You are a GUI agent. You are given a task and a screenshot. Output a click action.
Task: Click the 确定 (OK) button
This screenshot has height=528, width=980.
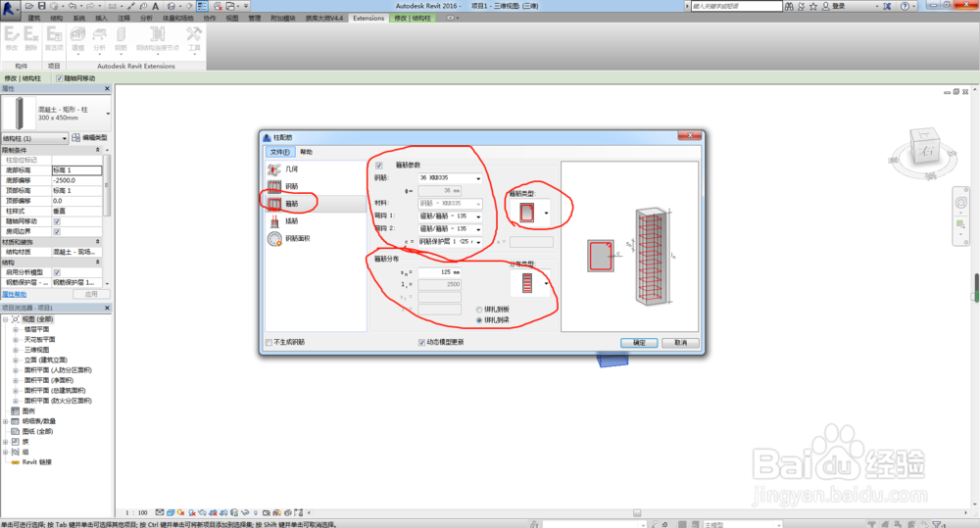coord(639,343)
